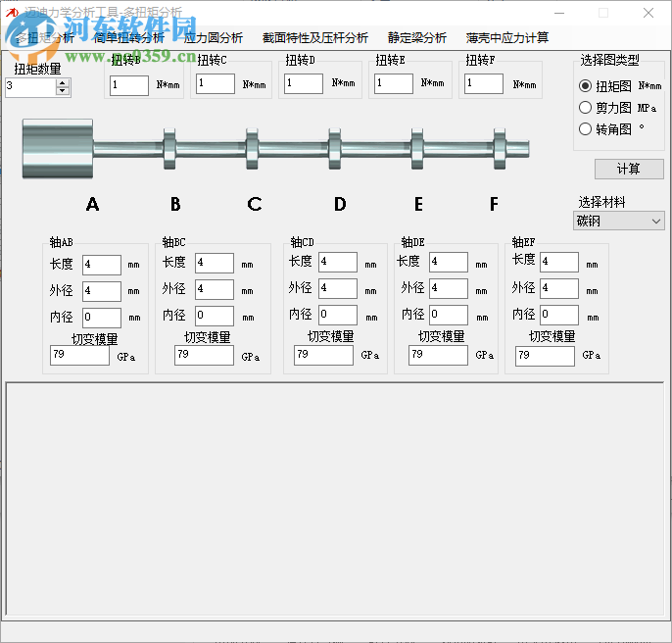The image size is (672, 643).
Task: Select the 扭矩图 radio button
Action: coord(585,86)
